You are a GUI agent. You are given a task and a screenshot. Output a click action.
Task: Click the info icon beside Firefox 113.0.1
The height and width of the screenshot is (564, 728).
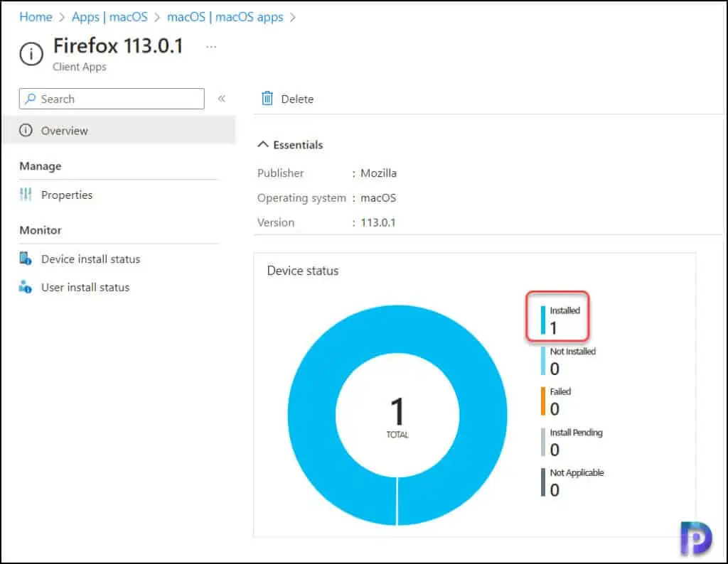tap(31, 54)
